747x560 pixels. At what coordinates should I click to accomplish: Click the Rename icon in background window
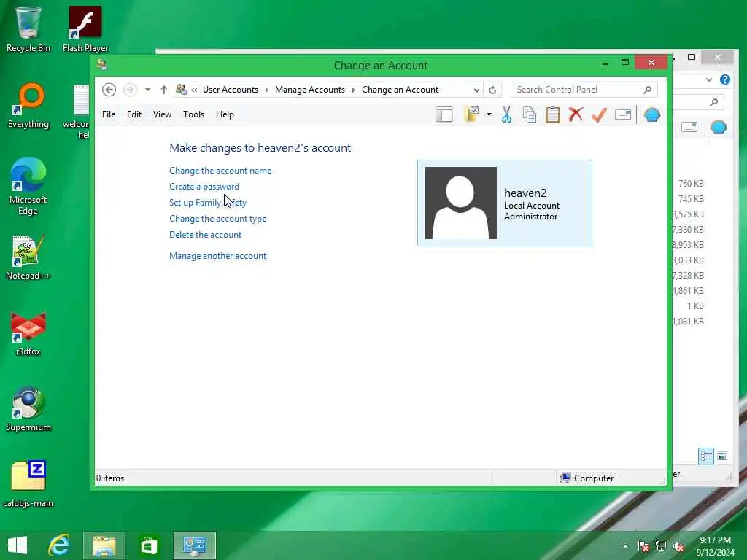[x=689, y=127]
